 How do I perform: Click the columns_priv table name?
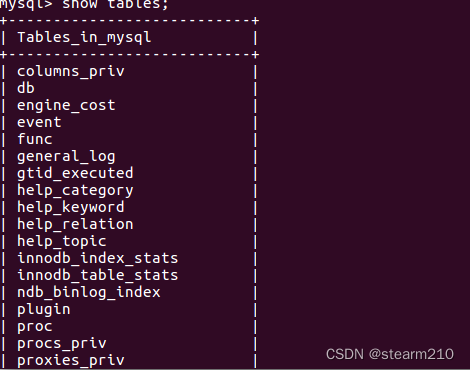[x=71, y=72]
